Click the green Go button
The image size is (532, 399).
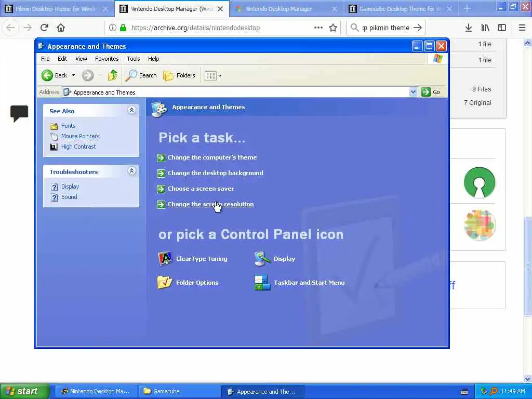click(x=431, y=92)
